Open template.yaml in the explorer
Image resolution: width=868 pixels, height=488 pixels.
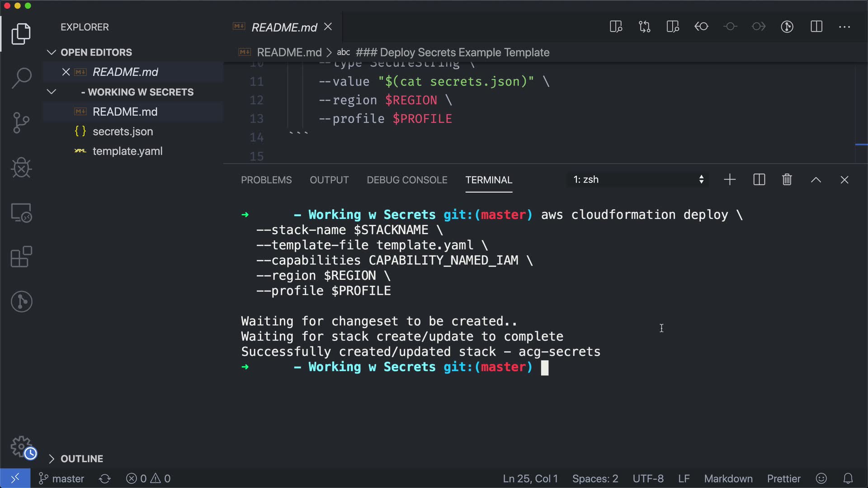pos(127,151)
